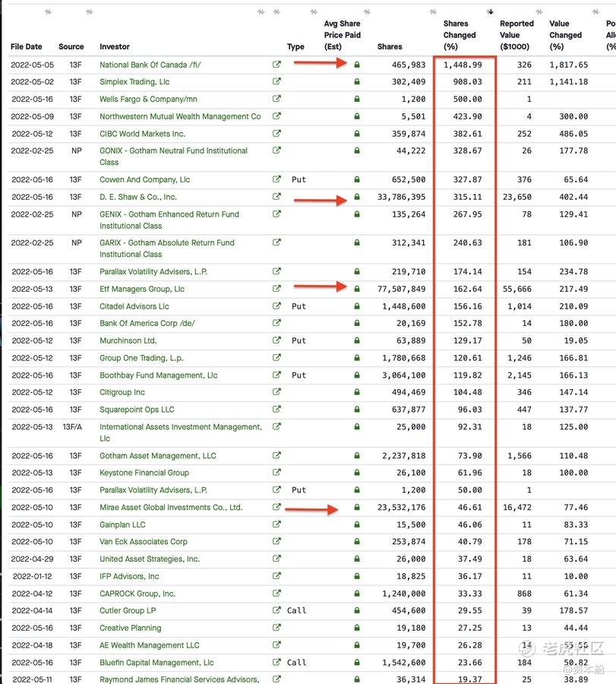The height and width of the screenshot is (684, 616).
Task: Open Simplex Trading, Llc investor link
Action: click(134, 81)
